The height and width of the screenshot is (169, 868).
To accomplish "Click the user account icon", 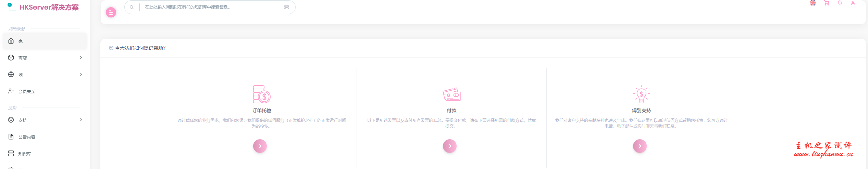I will (x=853, y=3).
